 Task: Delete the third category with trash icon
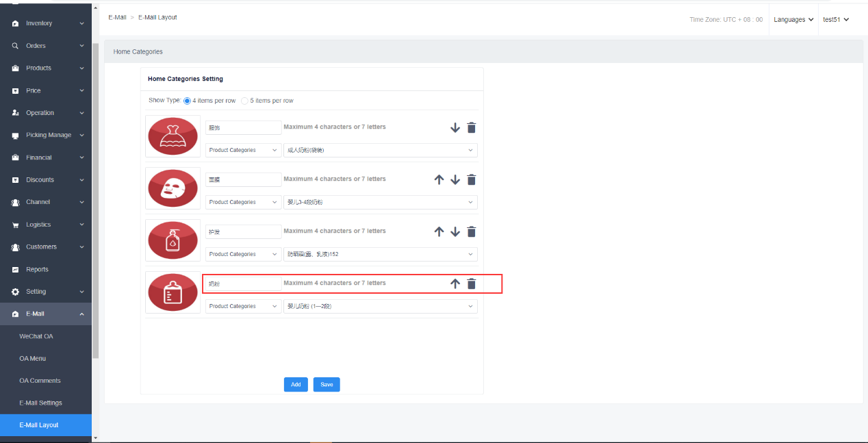tap(471, 232)
